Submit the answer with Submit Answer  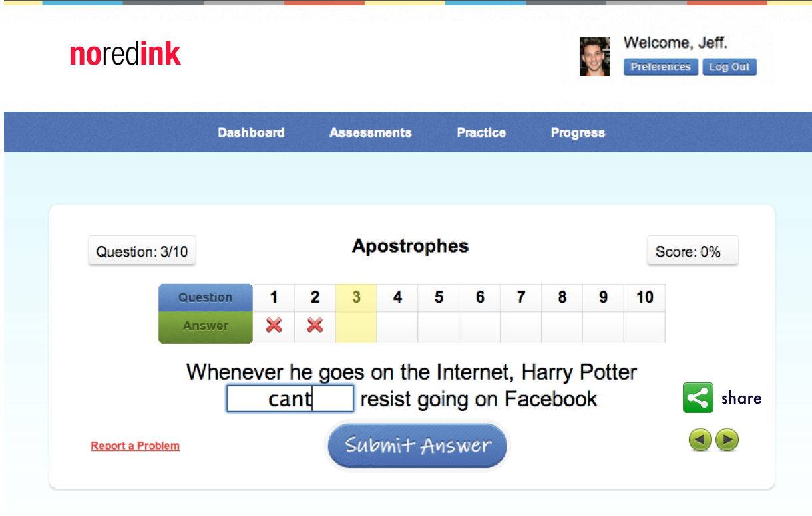pos(417,446)
